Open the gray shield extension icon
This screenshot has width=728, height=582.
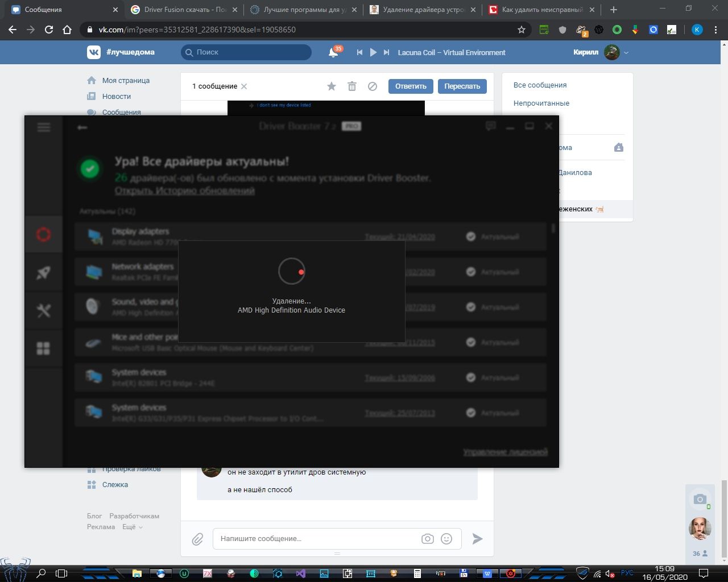(562, 30)
